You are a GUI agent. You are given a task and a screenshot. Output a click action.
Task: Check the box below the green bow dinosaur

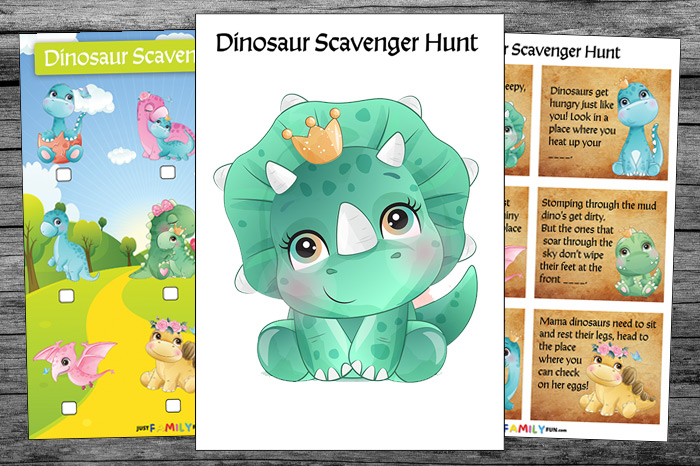pos(170,293)
